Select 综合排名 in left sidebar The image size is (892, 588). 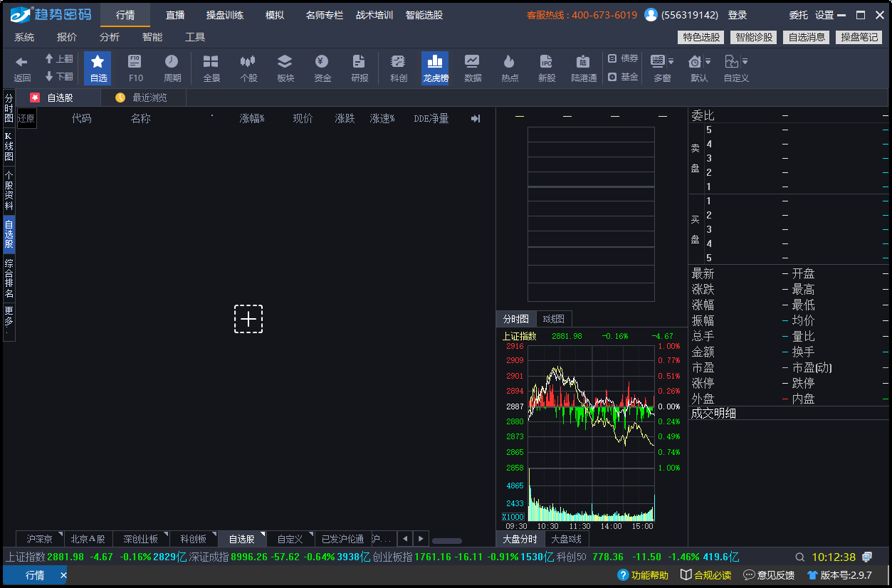9,278
